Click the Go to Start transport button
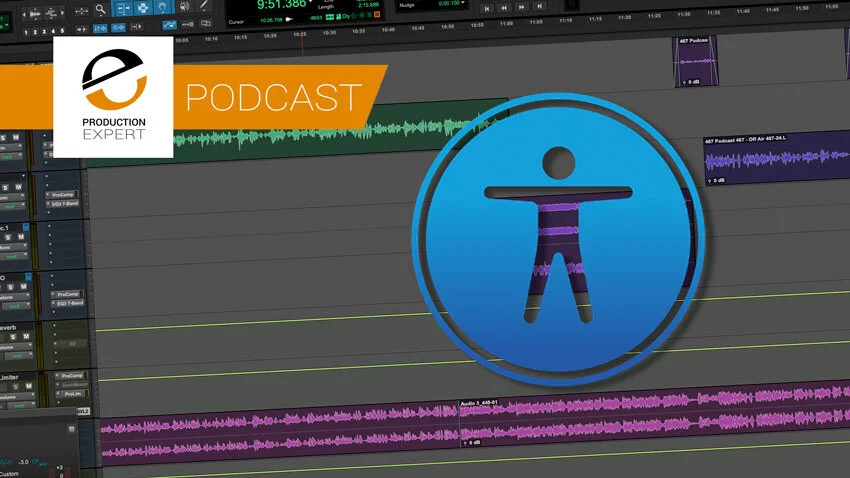 pyautogui.click(x=487, y=8)
